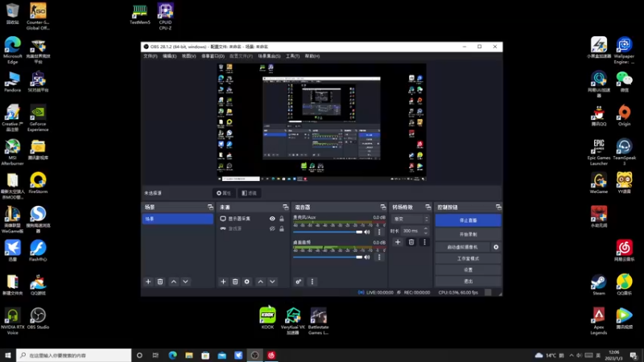Click the Start Recording button

coord(469,234)
